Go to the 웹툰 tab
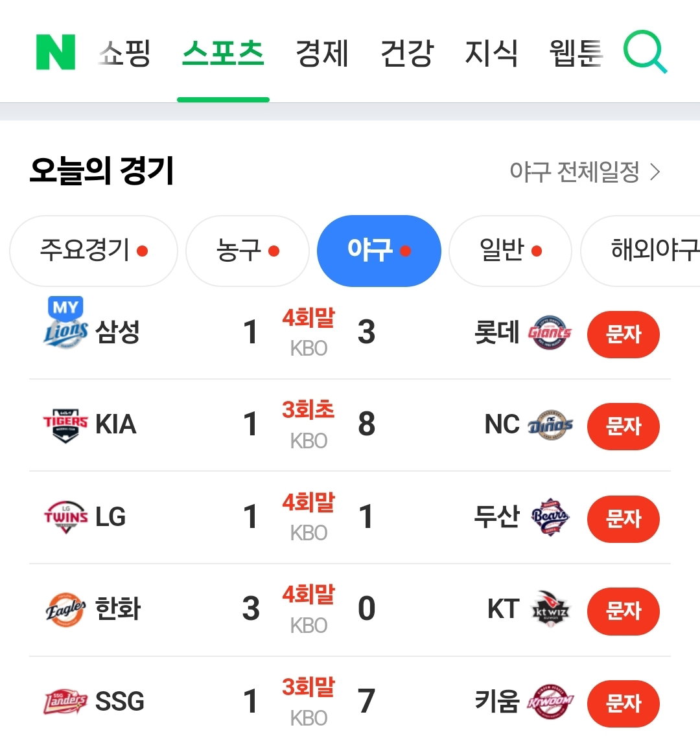 [x=576, y=52]
